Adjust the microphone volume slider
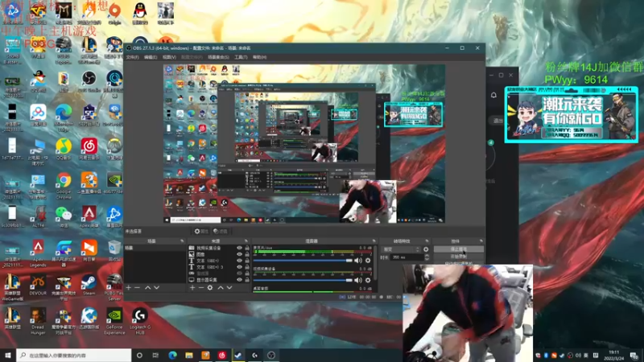Screen dimensions: 644x362 tap(303, 261)
